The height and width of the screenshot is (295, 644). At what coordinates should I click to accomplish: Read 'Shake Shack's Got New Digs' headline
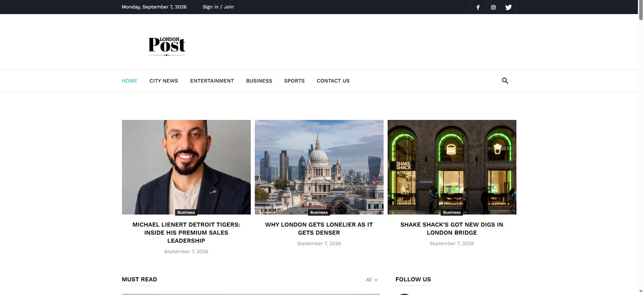point(452,229)
